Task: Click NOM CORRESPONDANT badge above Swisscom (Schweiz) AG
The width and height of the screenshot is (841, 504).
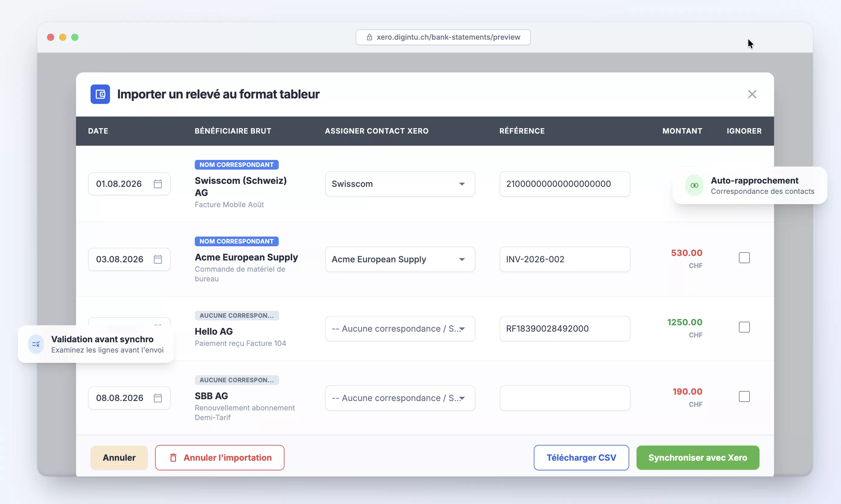Action: [x=236, y=165]
